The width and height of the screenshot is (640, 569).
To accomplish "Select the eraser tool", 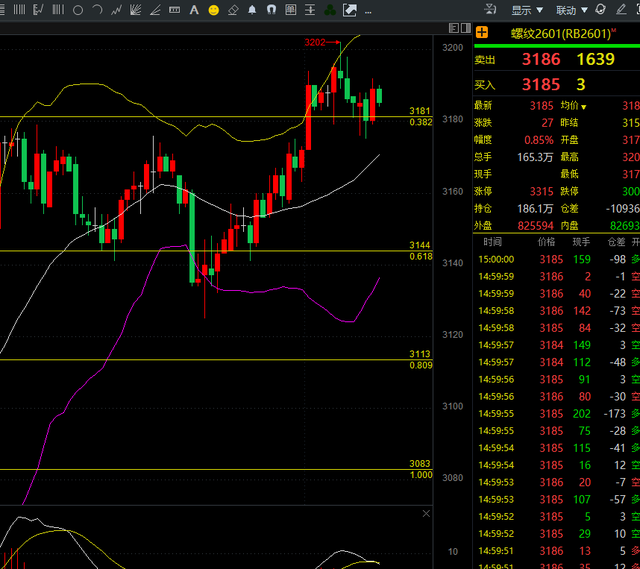I will coord(233,10).
